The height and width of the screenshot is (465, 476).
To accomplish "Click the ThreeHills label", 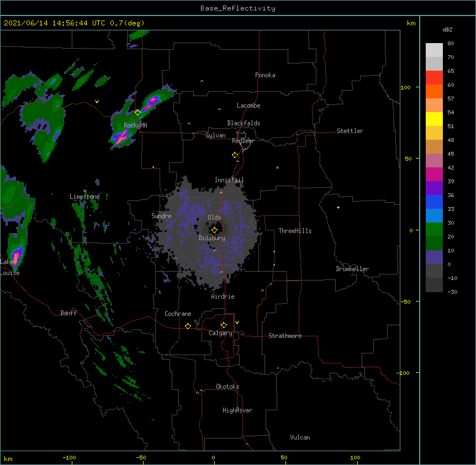I will click(295, 231).
